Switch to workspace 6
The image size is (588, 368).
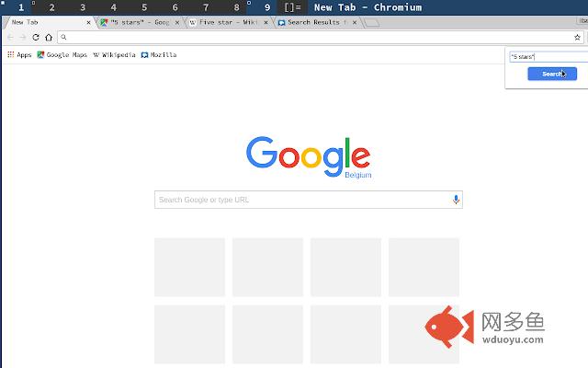[175, 7]
